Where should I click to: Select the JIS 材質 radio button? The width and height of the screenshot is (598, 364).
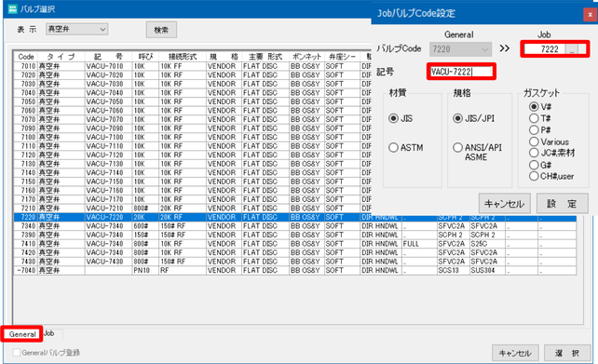click(393, 118)
